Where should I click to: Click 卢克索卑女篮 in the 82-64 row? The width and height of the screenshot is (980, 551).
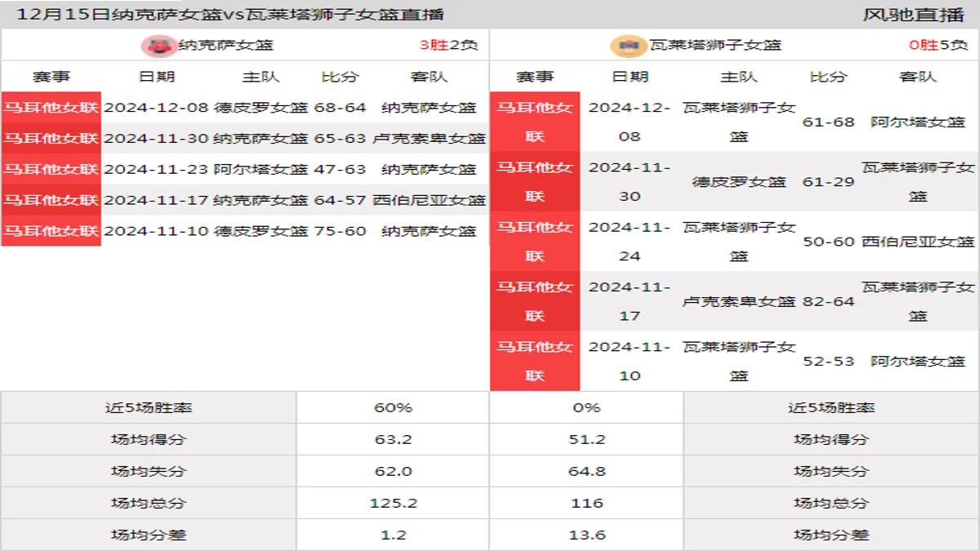point(739,301)
